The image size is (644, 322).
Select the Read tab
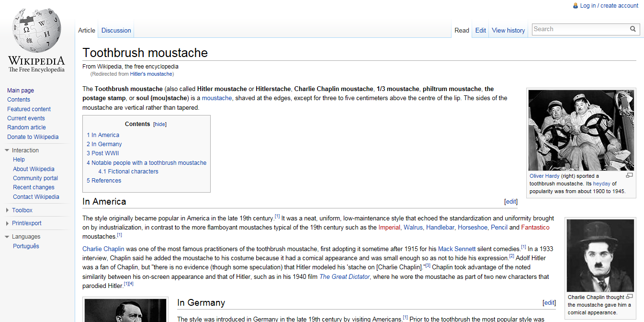tap(462, 30)
